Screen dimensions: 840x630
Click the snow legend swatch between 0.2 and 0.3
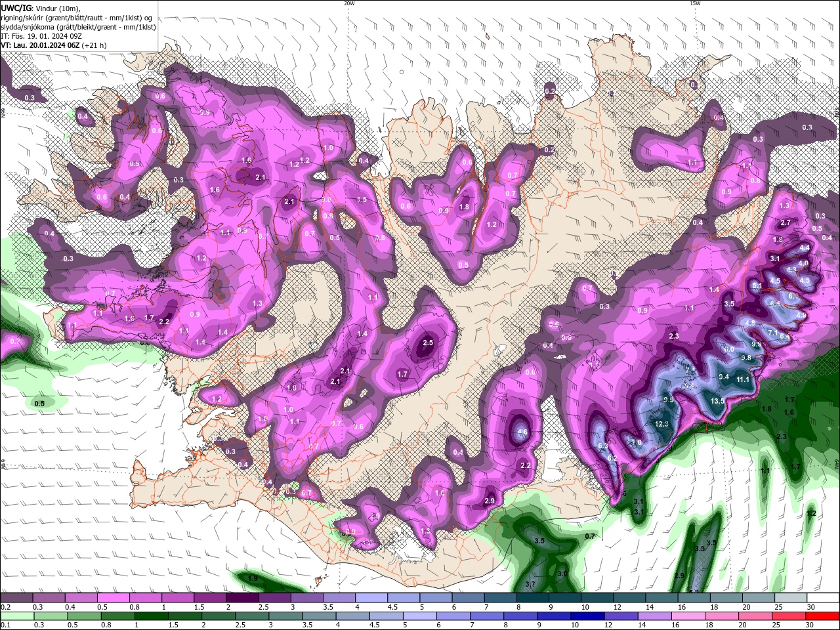tap(16, 598)
